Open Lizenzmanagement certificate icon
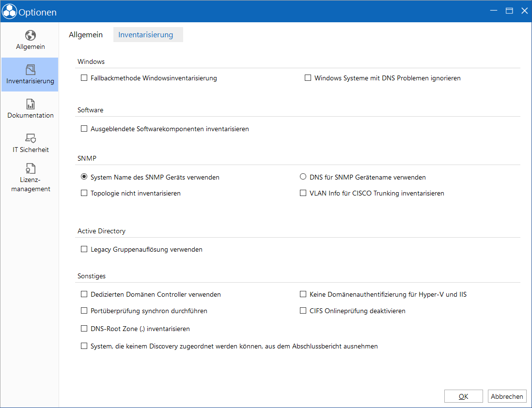 pos(30,168)
